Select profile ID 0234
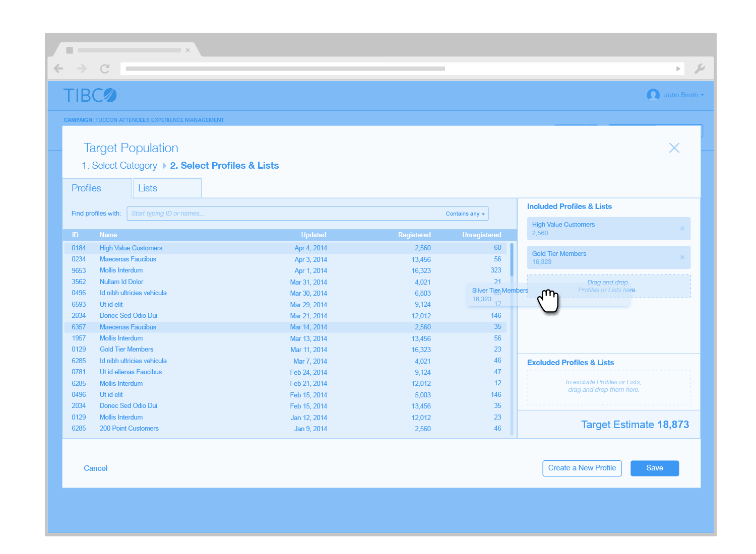This screenshot has width=756, height=554. tap(286, 259)
